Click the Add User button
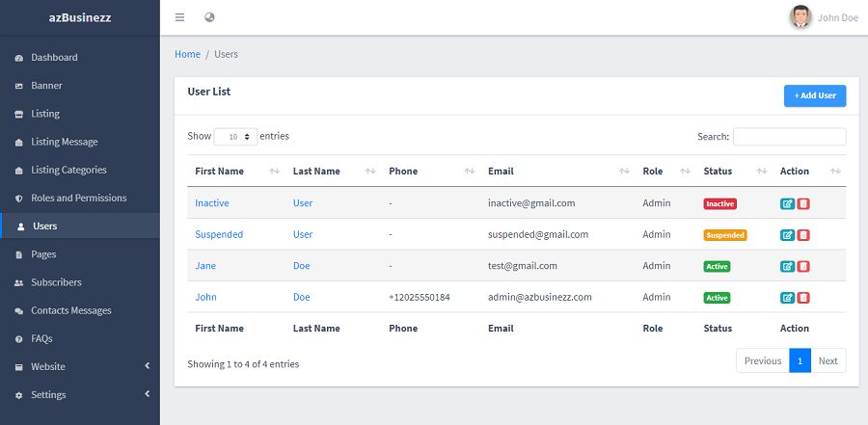This screenshot has width=868, height=425. 815,95
